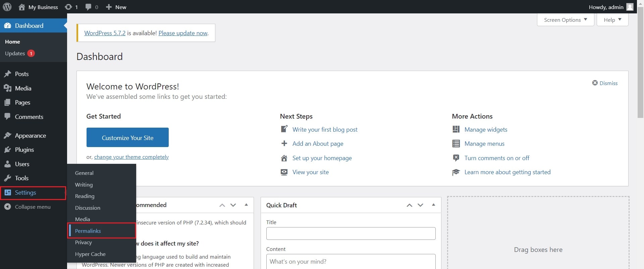Open the Screen Options dropdown
The image size is (644, 269).
(566, 20)
